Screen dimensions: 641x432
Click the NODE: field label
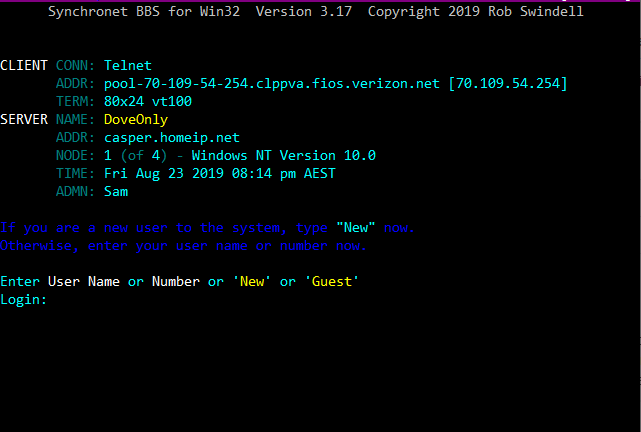75,156
